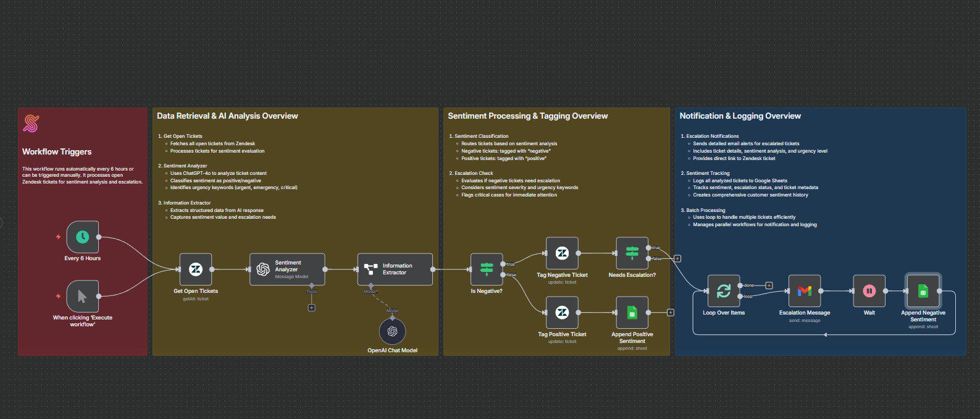Click the OpenAI Chat Model sub-node

pos(392,332)
